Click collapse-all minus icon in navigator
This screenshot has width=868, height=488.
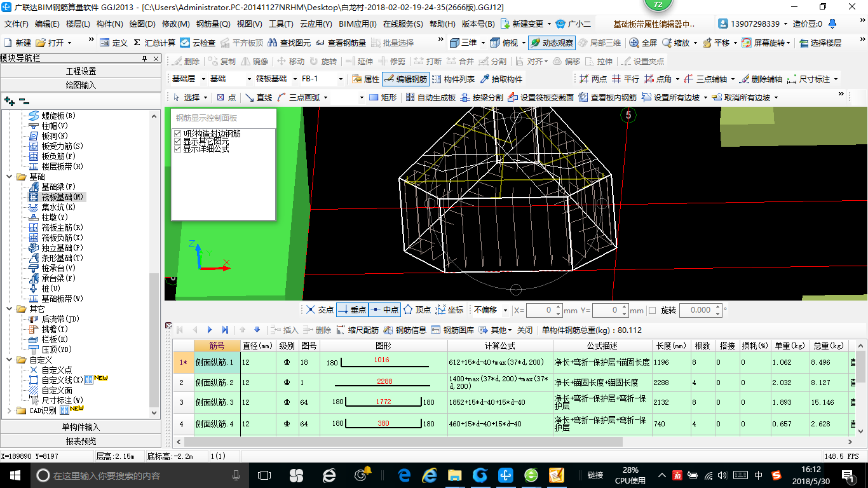[x=24, y=101]
